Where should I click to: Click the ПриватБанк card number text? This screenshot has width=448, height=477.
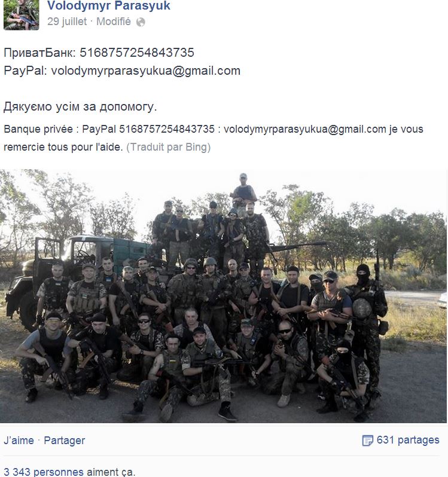137,53
